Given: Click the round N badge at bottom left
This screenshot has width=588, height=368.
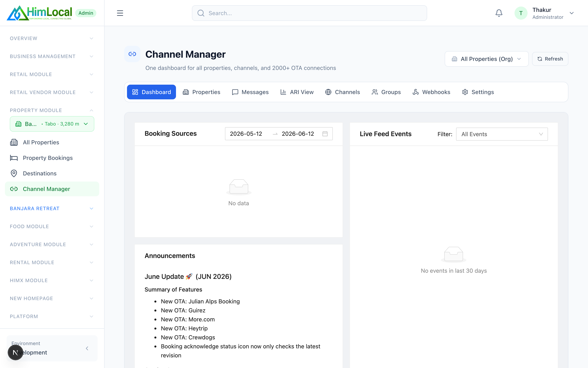Looking at the screenshot, I should coord(15,352).
